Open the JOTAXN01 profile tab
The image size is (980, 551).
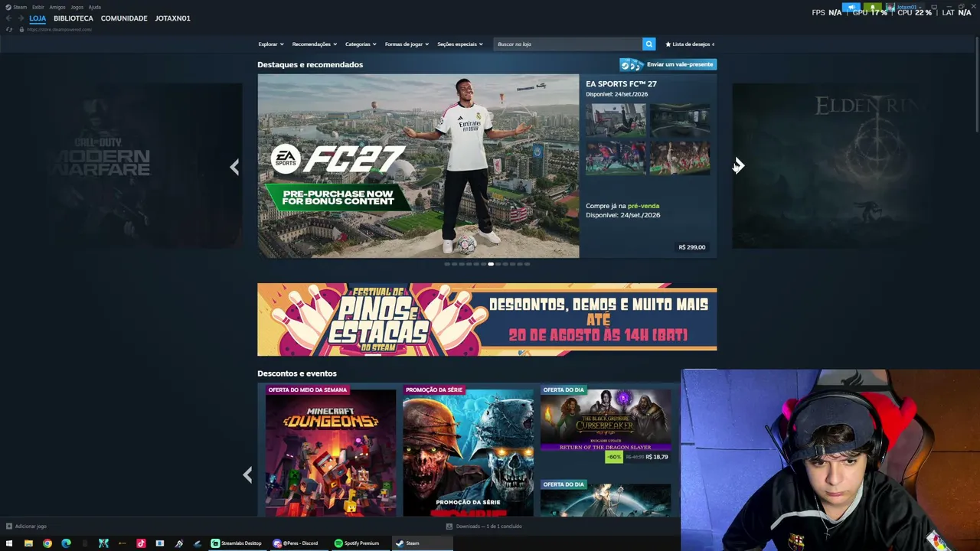click(173, 18)
